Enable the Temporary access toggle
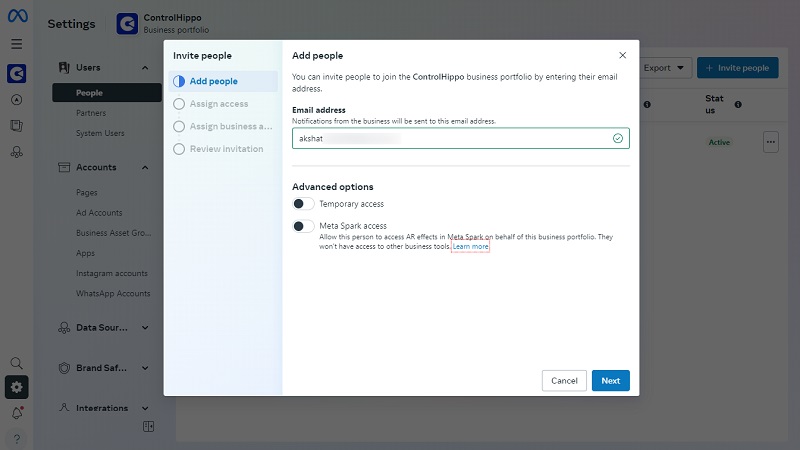This screenshot has width=800, height=450. tap(303, 204)
